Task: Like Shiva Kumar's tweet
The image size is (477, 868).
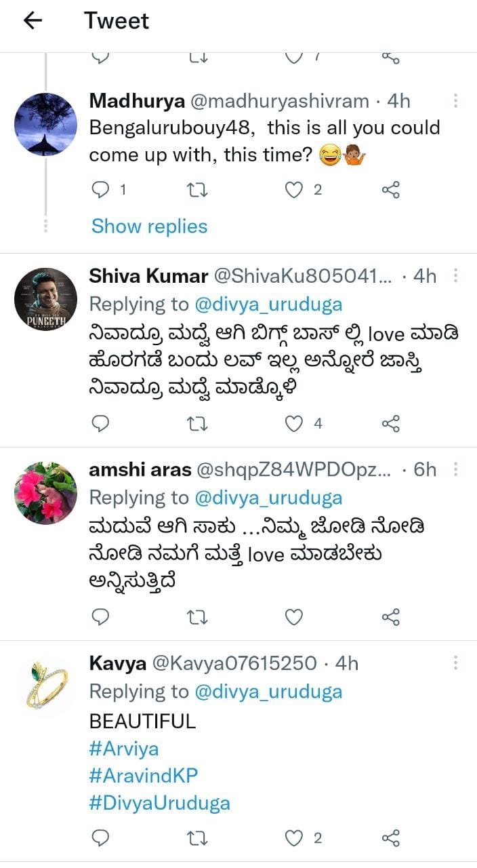Action: click(x=293, y=424)
